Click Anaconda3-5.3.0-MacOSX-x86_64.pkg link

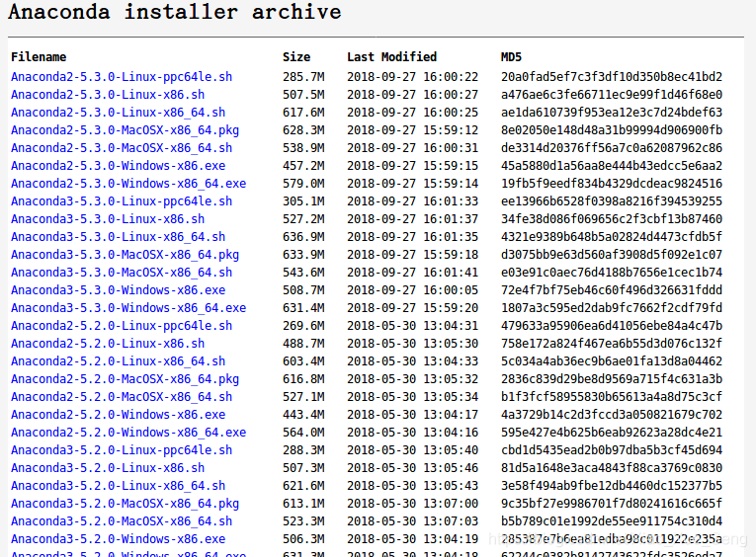point(125,255)
